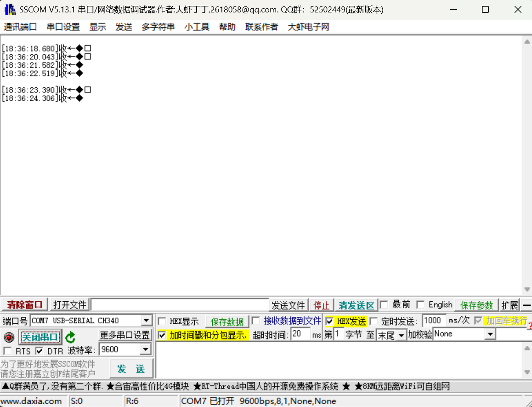
Task: Open the 端口号 COM port dropdown
Action: pos(147,321)
